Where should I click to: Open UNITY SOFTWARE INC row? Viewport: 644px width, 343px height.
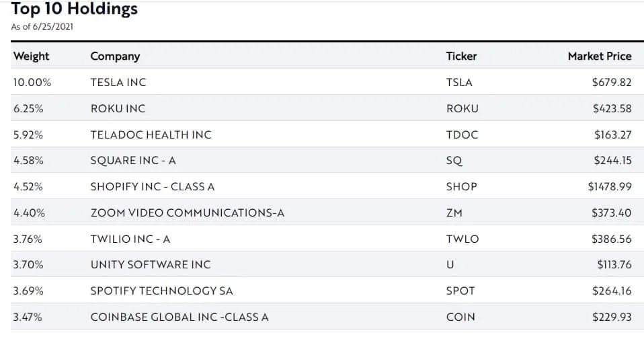(327, 264)
